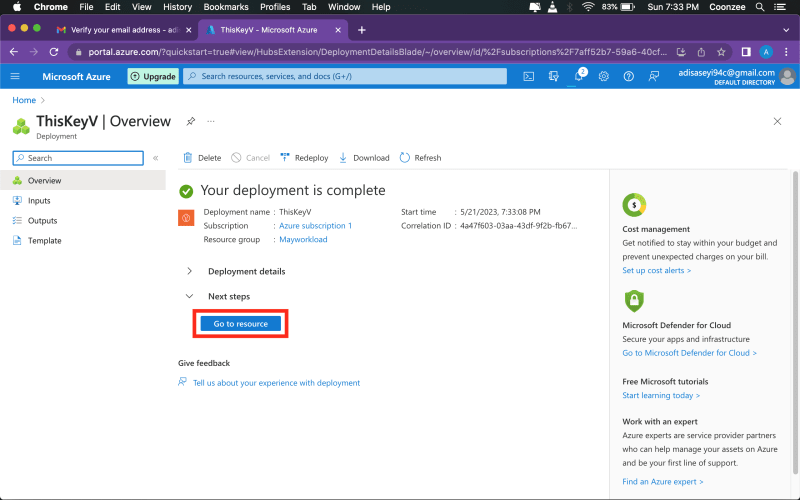
Task: Click the Wi-Fi status icon
Action: [x=588, y=7]
